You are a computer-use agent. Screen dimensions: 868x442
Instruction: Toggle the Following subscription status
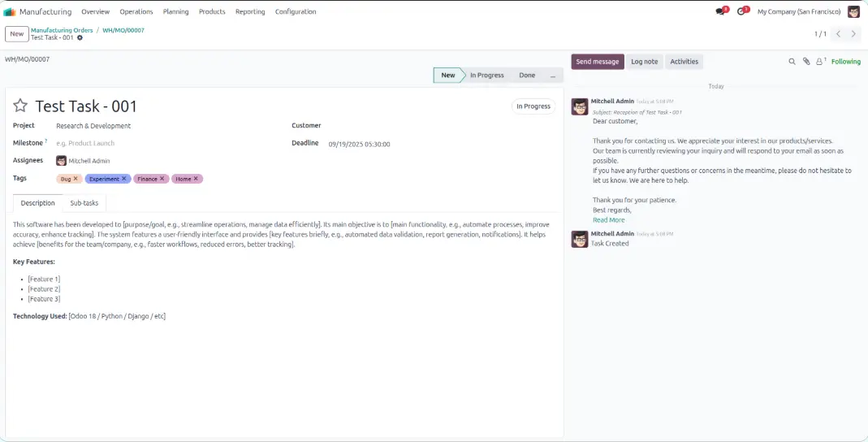[845, 62]
